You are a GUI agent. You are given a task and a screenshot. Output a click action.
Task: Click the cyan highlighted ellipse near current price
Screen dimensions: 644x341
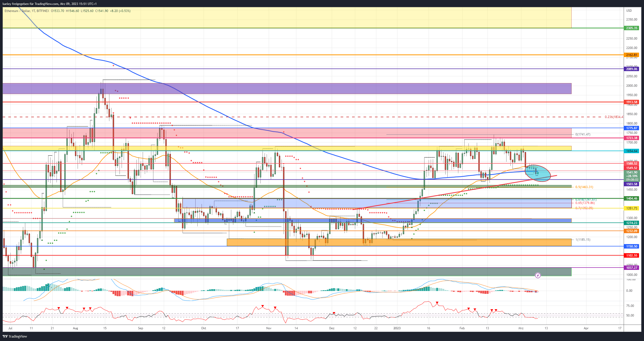tap(538, 173)
